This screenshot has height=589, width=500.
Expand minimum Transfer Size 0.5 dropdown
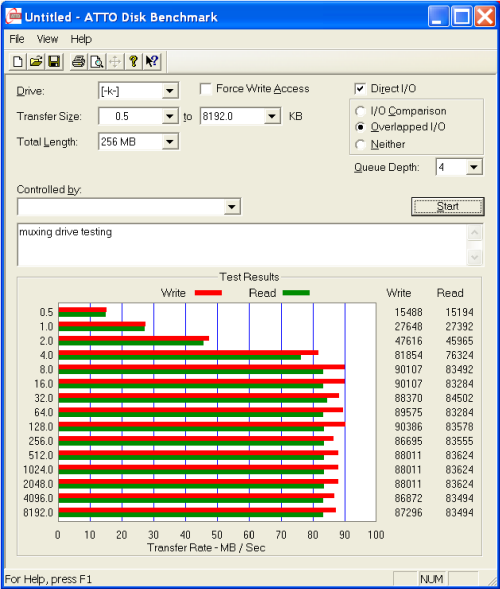pos(170,116)
